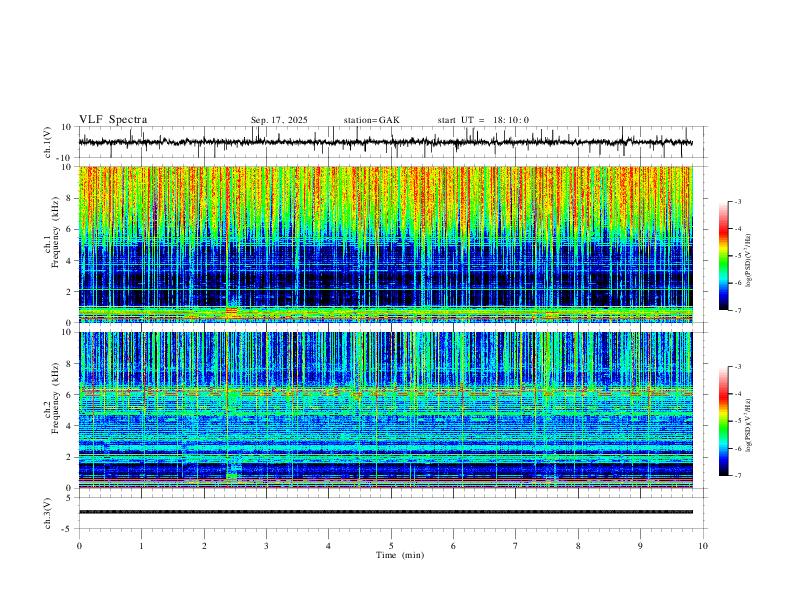
Task: Click time axis tick label "9"
Action: click(x=640, y=546)
